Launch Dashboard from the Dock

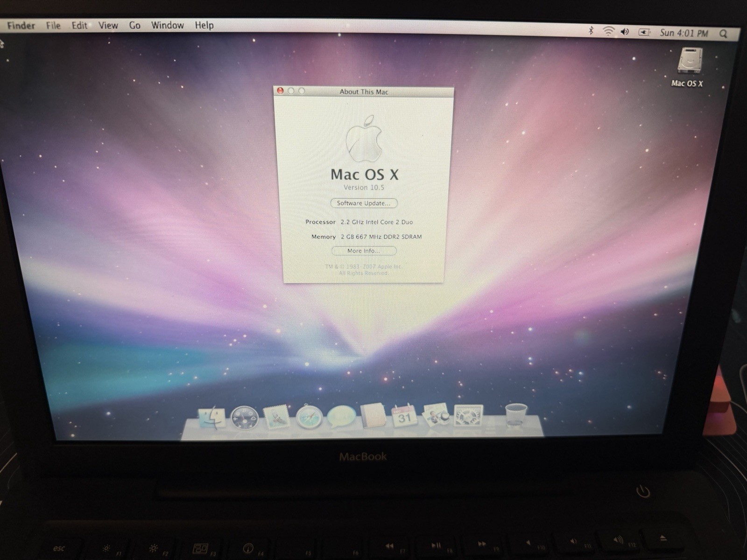(x=244, y=418)
